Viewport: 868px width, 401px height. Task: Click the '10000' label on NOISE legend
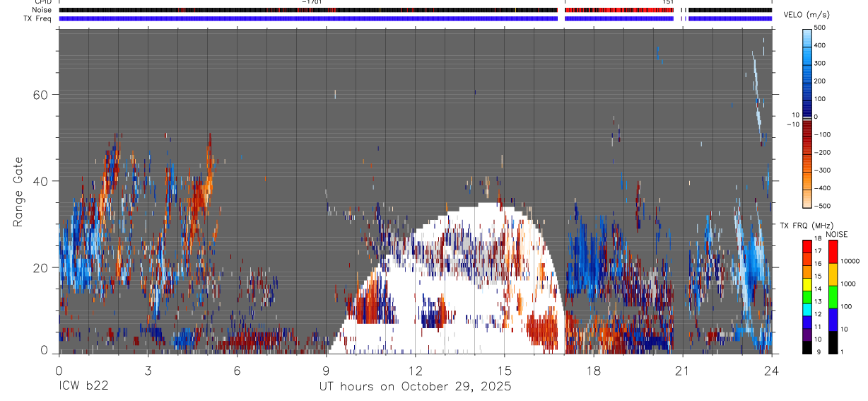(850, 261)
